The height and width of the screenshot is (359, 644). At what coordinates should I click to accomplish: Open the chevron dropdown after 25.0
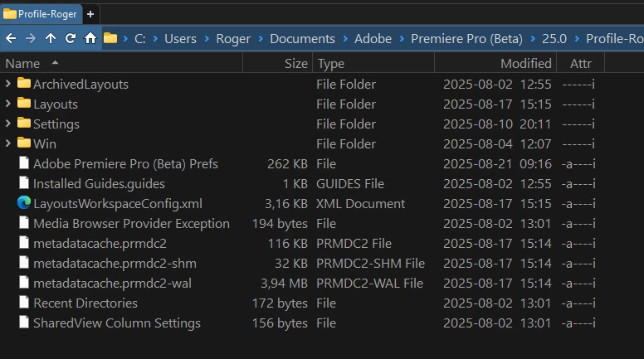coord(577,39)
